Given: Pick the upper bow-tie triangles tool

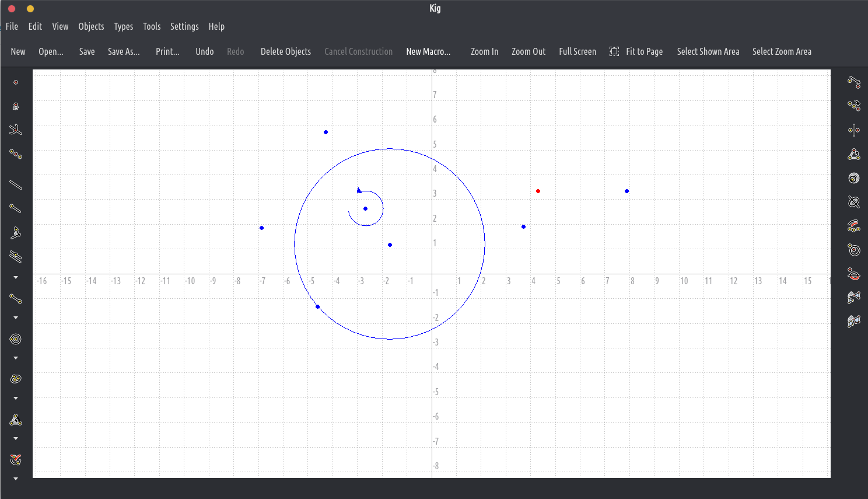Looking at the screenshot, I should click(854, 298).
